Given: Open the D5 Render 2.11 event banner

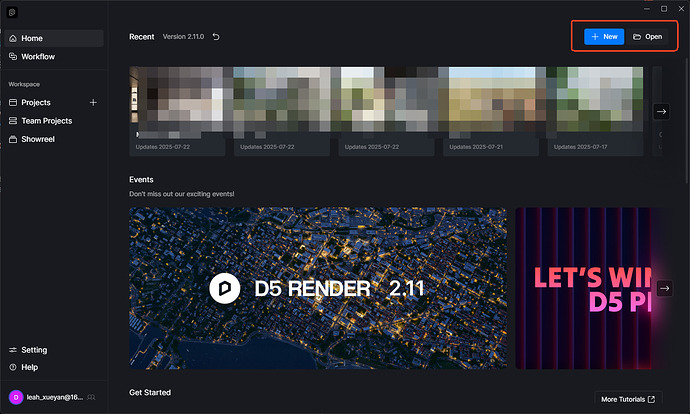Looking at the screenshot, I should point(318,288).
